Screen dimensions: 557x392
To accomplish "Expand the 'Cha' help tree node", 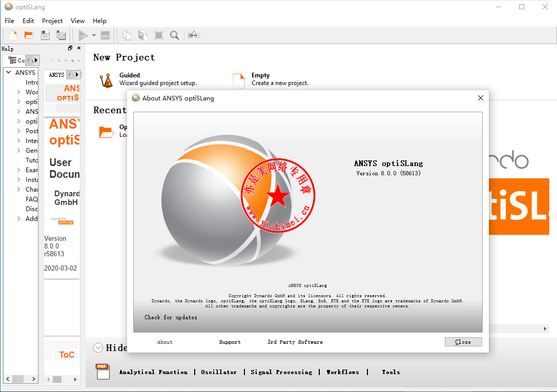I will [18, 189].
